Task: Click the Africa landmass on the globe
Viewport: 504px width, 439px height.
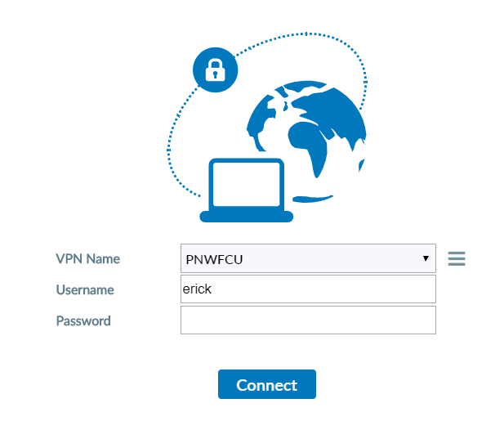Action: 309,145
